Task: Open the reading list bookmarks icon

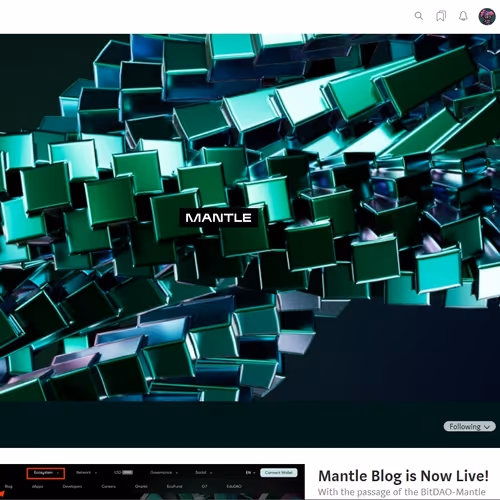Action: [x=441, y=16]
